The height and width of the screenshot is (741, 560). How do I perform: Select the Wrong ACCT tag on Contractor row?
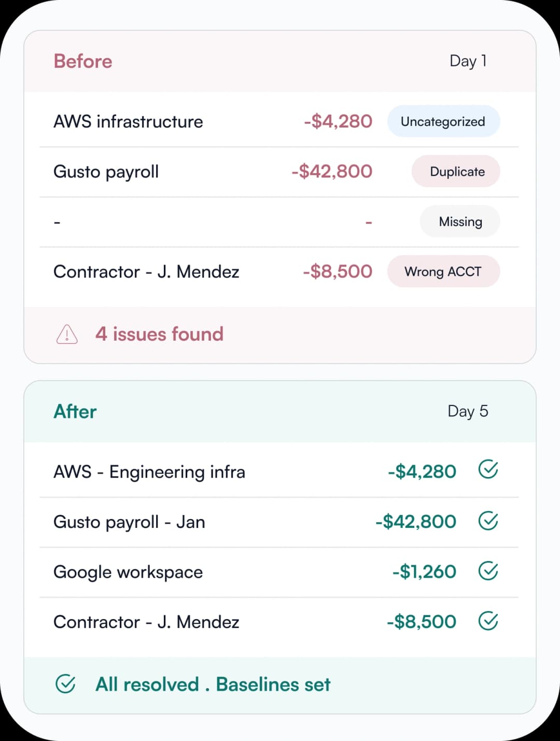[x=443, y=271]
